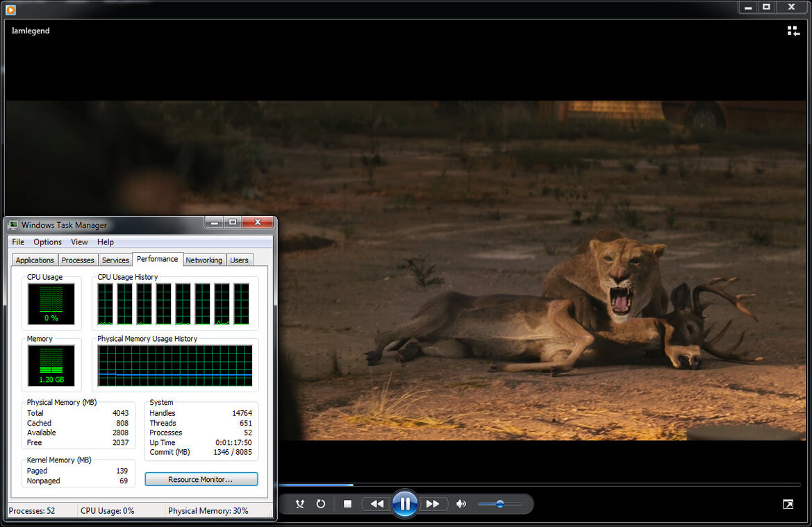Open Task Manager File menu
The width and height of the screenshot is (812, 527).
18,242
